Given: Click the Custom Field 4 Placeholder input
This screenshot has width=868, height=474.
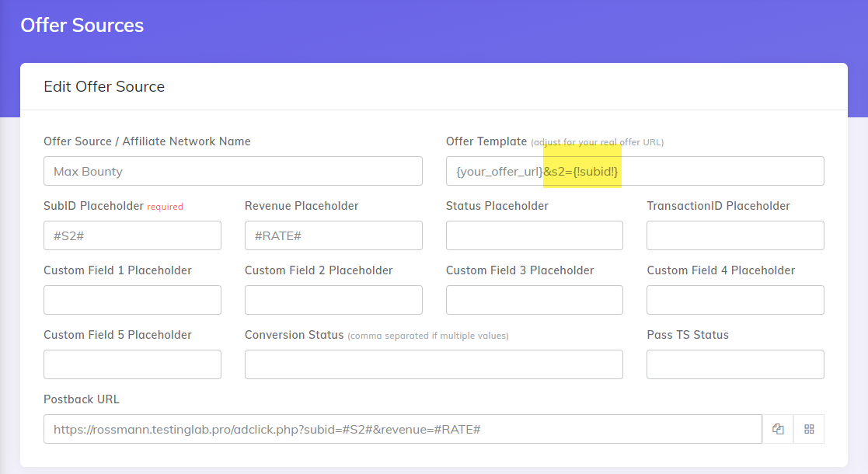Looking at the screenshot, I should click(x=734, y=299).
